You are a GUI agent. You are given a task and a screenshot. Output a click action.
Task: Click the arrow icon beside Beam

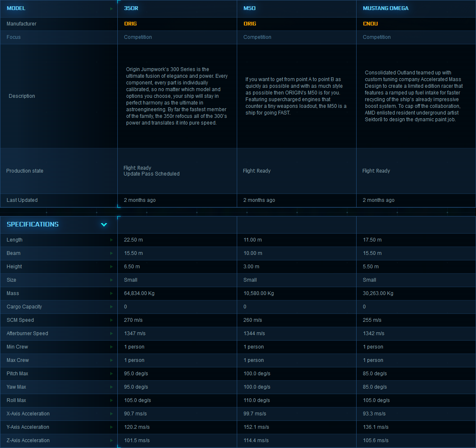click(x=111, y=253)
